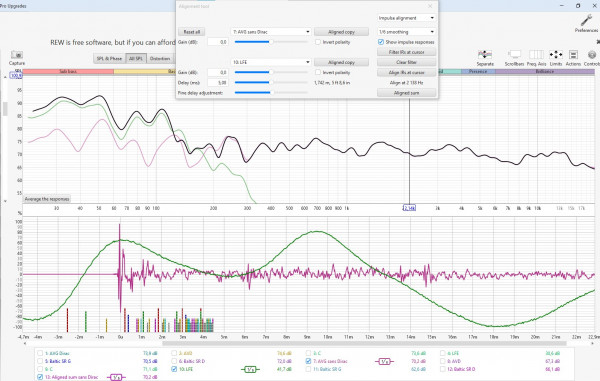
Task: Switch to the Distortion tab
Action: pos(160,59)
